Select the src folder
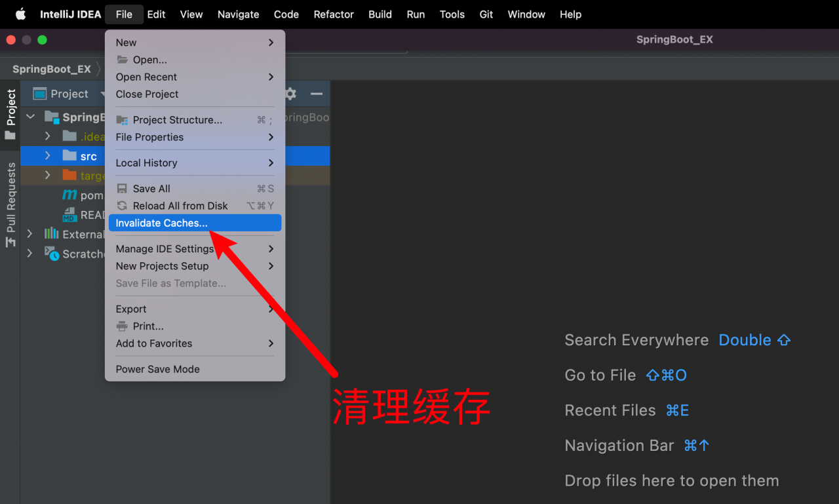The height and width of the screenshot is (504, 839). pyautogui.click(x=175, y=156)
